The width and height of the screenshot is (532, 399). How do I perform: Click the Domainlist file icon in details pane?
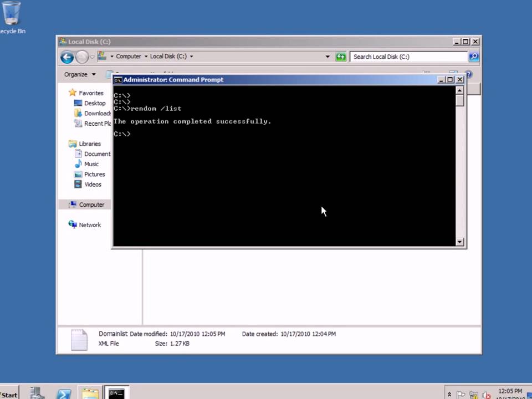79,340
